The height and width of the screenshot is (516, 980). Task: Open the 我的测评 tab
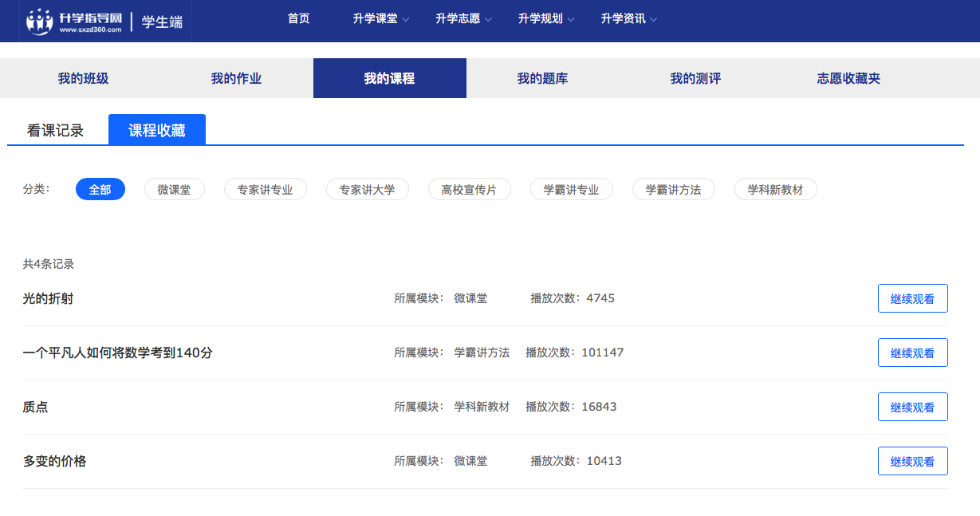[695, 78]
